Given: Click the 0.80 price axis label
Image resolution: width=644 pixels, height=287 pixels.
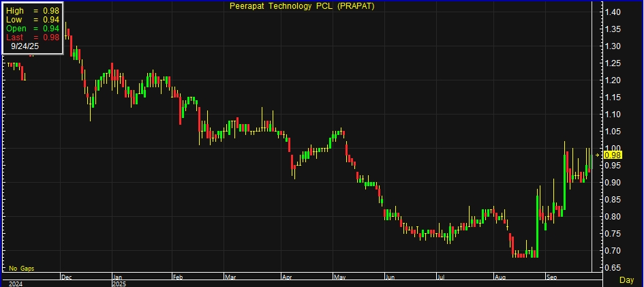Looking at the screenshot, I should [613, 216].
